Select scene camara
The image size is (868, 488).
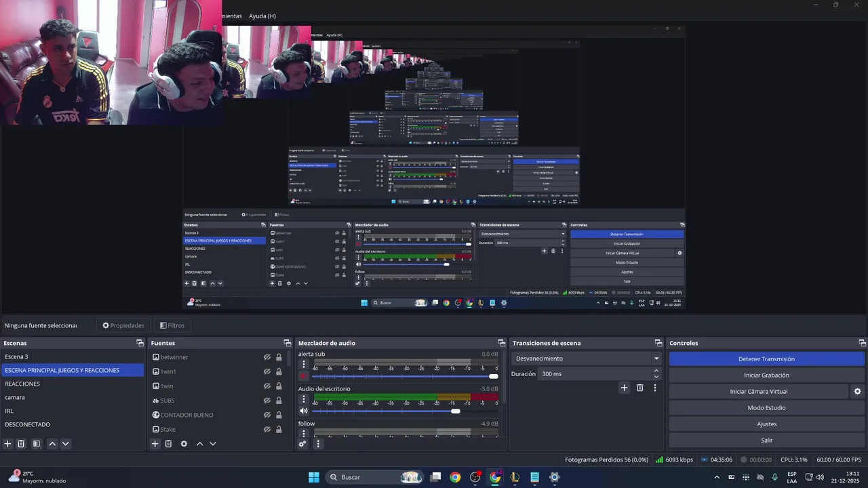[x=73, y=397]
